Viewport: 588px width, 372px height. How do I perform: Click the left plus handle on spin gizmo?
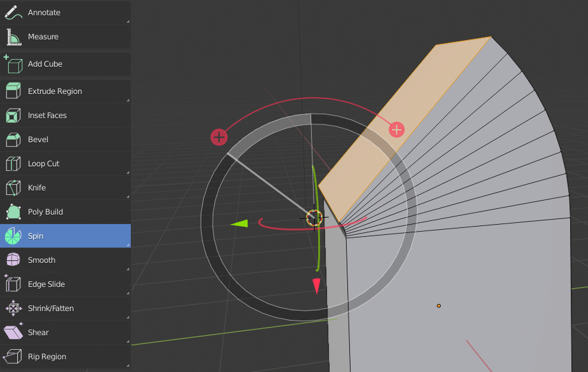click(219, 136)
